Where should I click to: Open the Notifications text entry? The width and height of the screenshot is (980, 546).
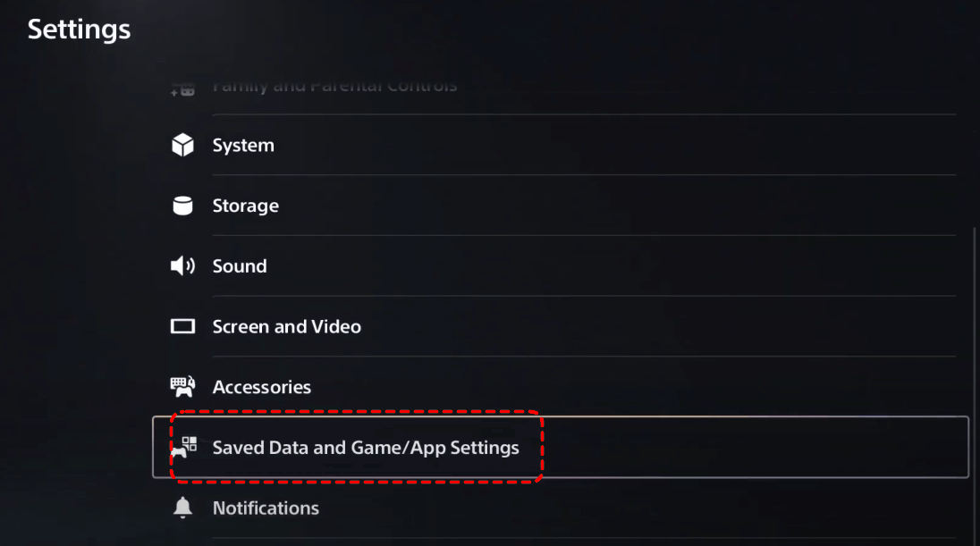pos(266,508)
